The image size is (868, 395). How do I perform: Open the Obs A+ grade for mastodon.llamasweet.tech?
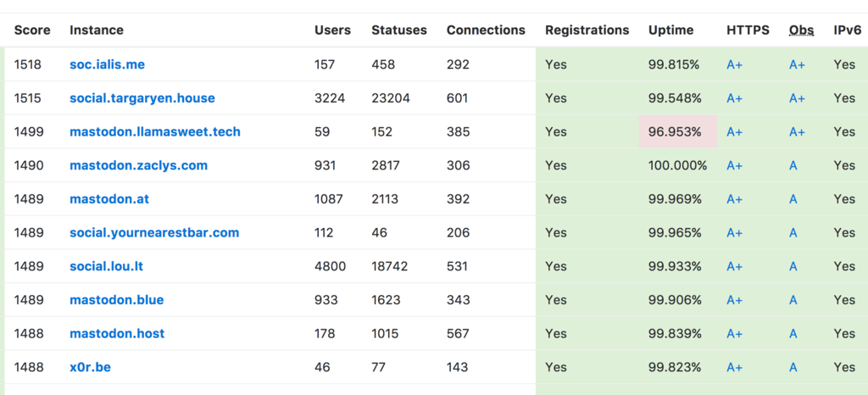[x=797, y=131]
